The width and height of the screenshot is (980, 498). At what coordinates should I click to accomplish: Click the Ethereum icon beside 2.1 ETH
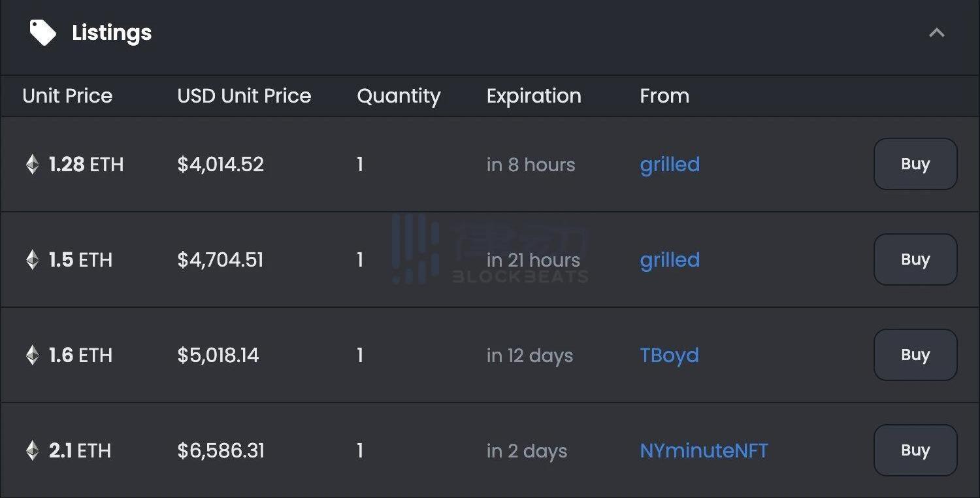[x=32, y=451]
